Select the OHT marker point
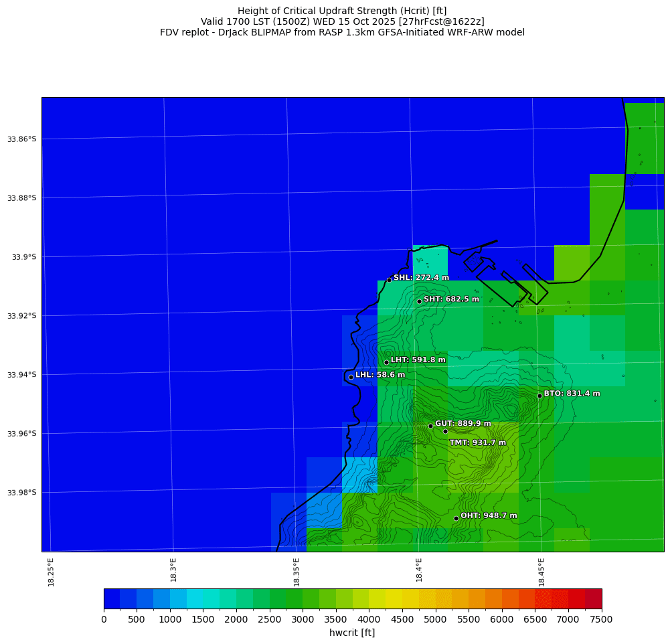The height and width of the screenshot is (644, 670). tap(456, 518)
